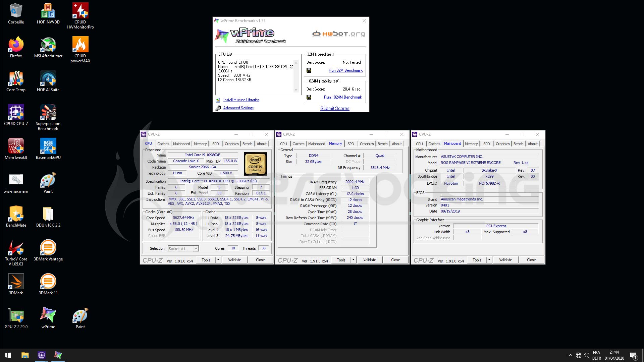Open HOF AI Suite icon
The image size is (644, 362).
(48, 81)
